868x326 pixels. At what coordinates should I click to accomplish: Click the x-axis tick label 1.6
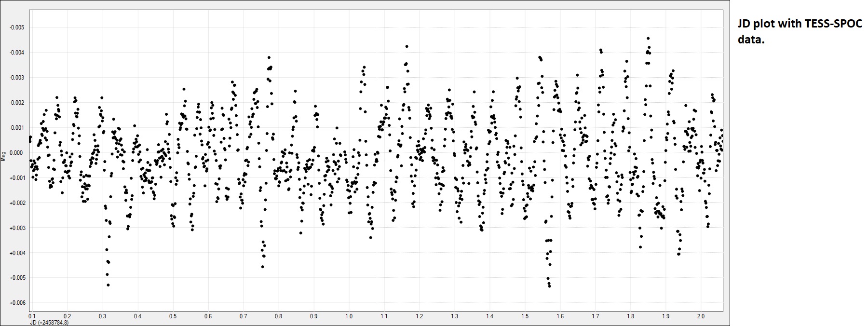click(x=560, y=316)
